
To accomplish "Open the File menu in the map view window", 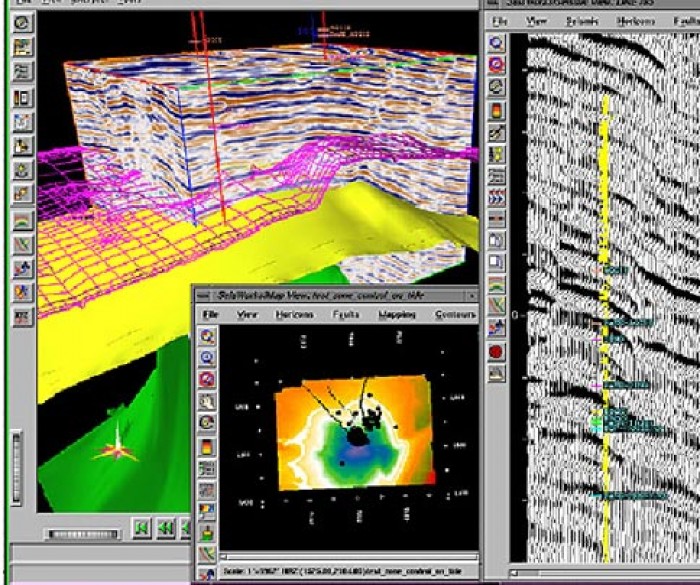I will pos(210,314).
